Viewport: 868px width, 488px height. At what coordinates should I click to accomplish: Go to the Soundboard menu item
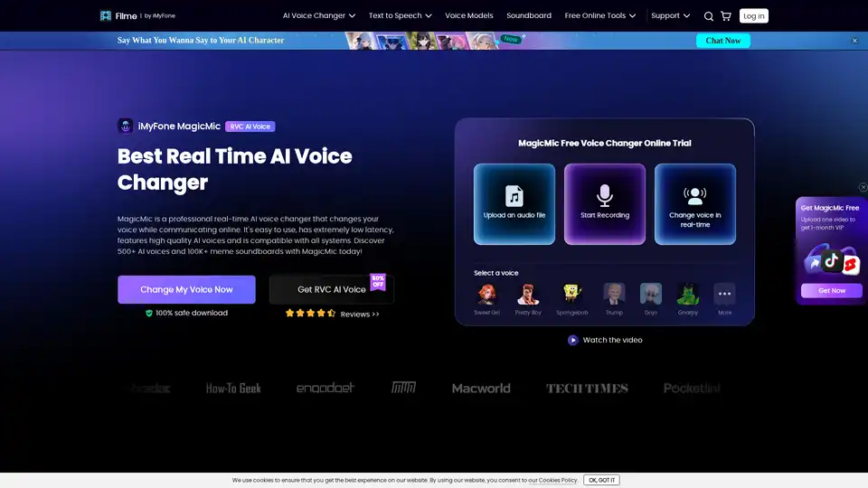[x=529, y=16]
